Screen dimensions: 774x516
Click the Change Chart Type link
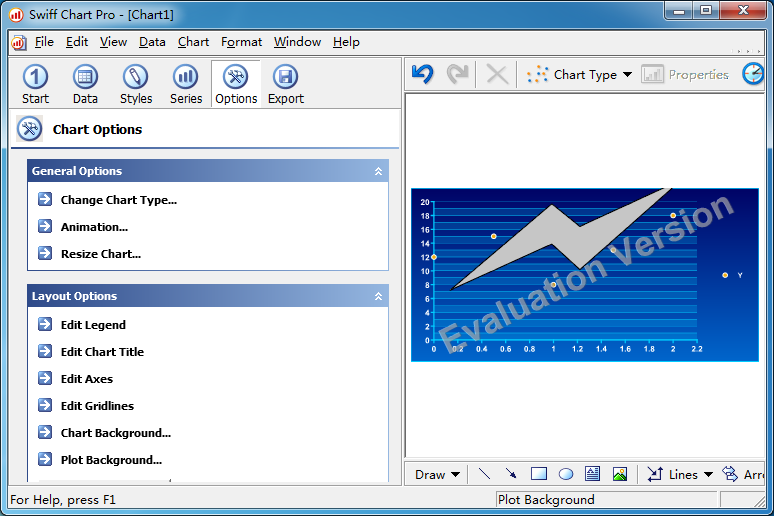(118, 200)
